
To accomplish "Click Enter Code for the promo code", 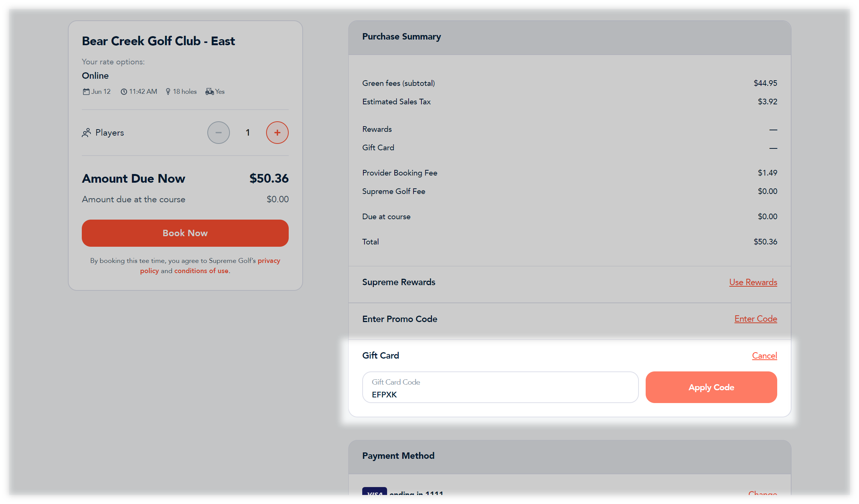I will pyautogui.click(x=756, y=319).
